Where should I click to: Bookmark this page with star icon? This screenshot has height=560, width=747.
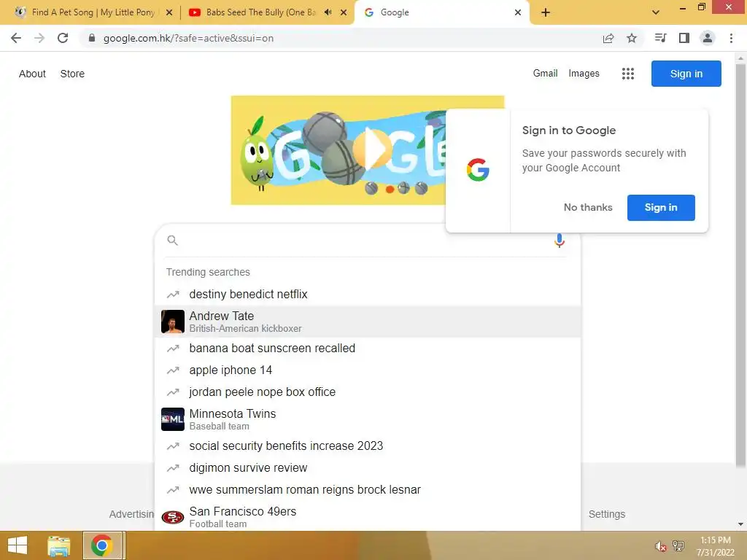(x=632, y=38)
